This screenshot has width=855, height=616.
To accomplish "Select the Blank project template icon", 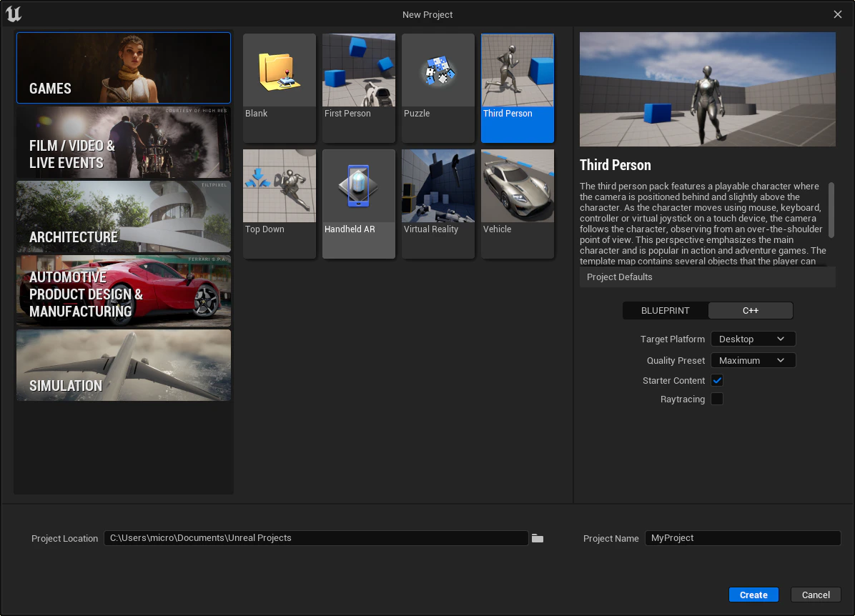I will click(x=280, y=71).
